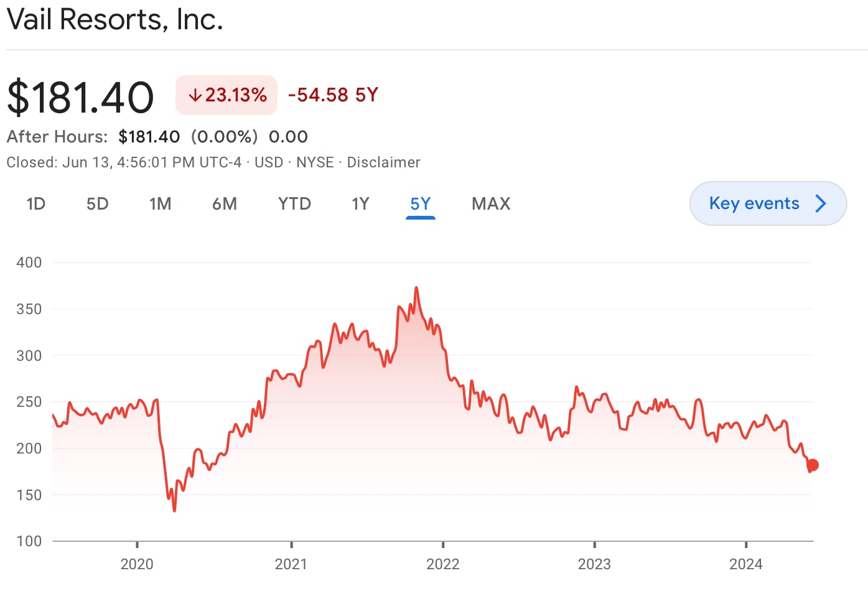
Task: Click the late-2021 peak on chart line
Action: pyautogui.click(x=416, y=287)
